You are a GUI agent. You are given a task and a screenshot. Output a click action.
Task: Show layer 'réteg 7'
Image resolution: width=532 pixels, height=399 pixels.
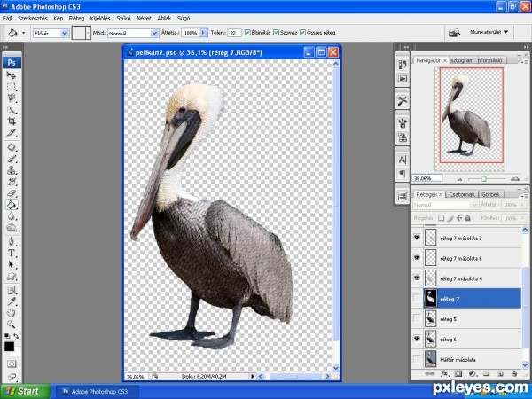417,299
